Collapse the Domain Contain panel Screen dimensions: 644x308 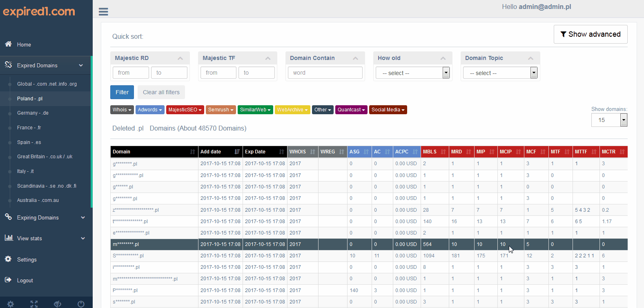point(356,58)
